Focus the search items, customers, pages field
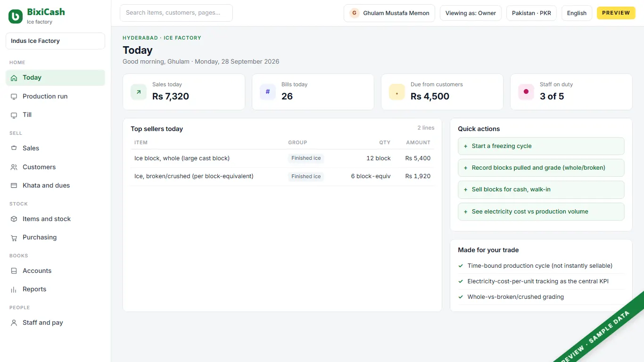 176,13
